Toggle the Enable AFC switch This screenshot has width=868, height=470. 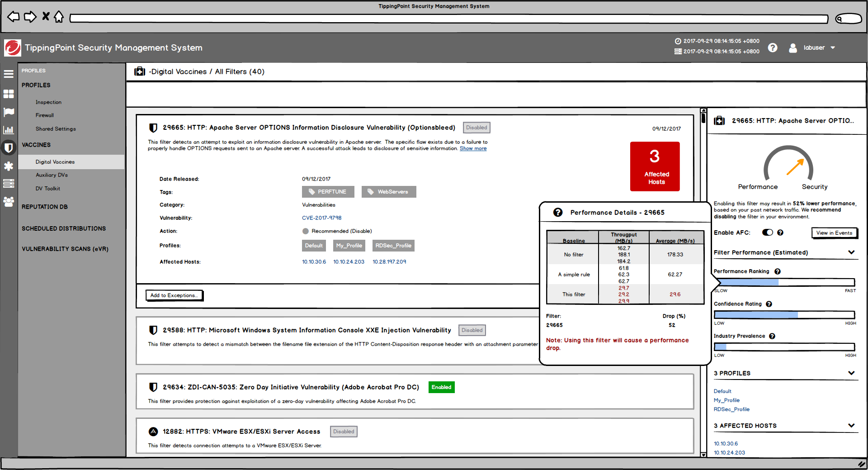coord(768,233)
